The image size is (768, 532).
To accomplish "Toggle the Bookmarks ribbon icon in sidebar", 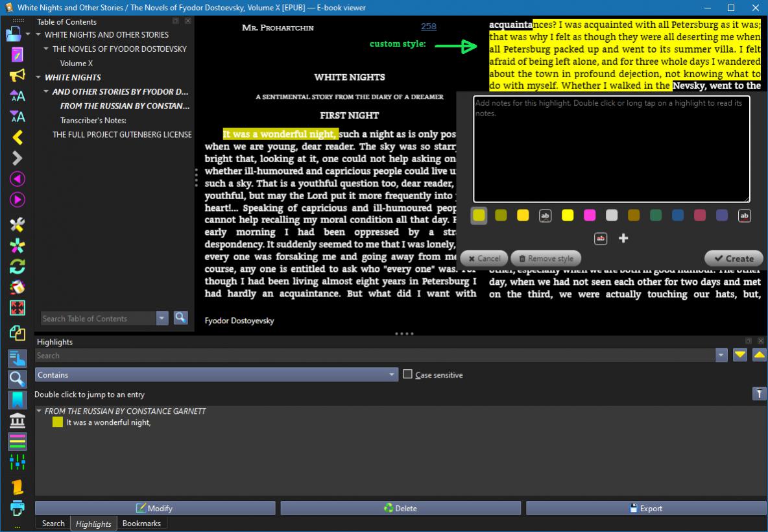I will 17,400.
